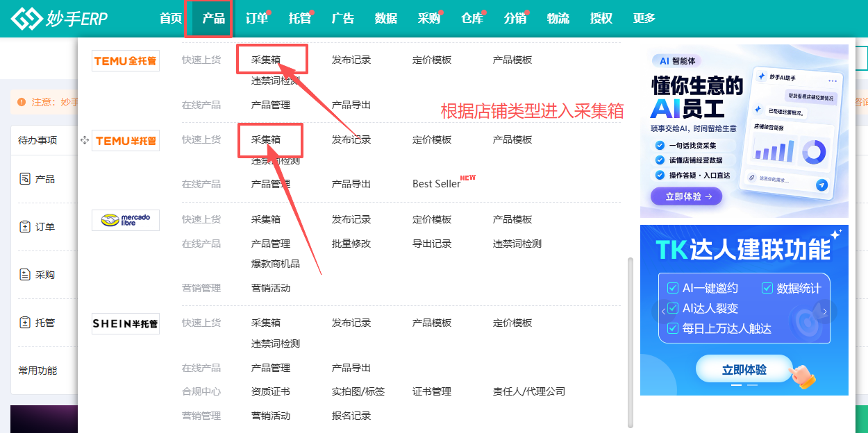Open 发布记录 under TEMU半托管
Screen dimensions: 868x433
point(351,139)
